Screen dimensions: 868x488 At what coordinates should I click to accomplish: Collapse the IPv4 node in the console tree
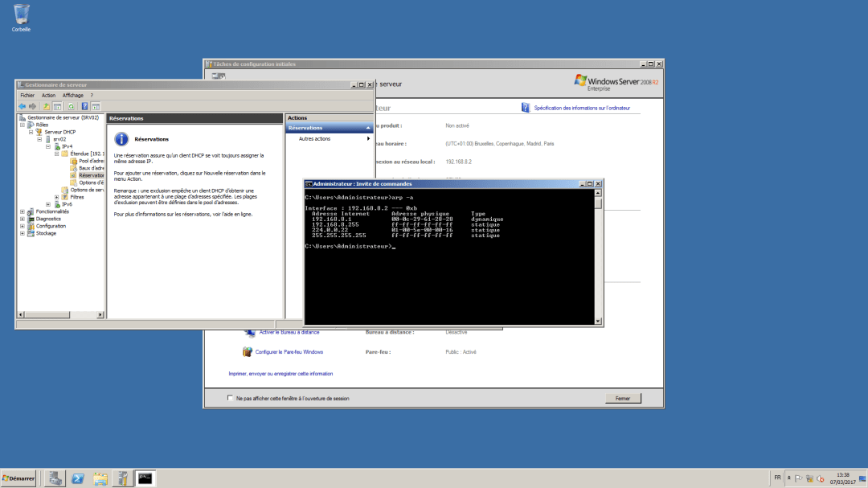point(48,147)
